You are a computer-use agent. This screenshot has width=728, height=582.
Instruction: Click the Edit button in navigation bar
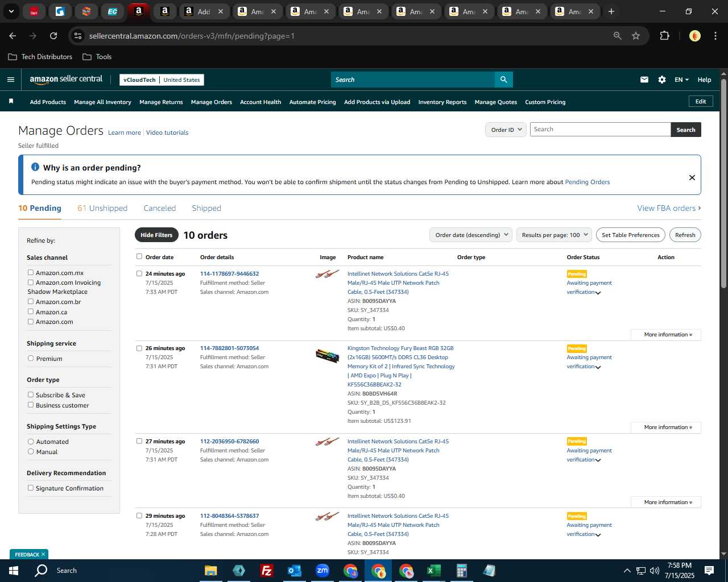pyautogui.click(x=701, y=101)
